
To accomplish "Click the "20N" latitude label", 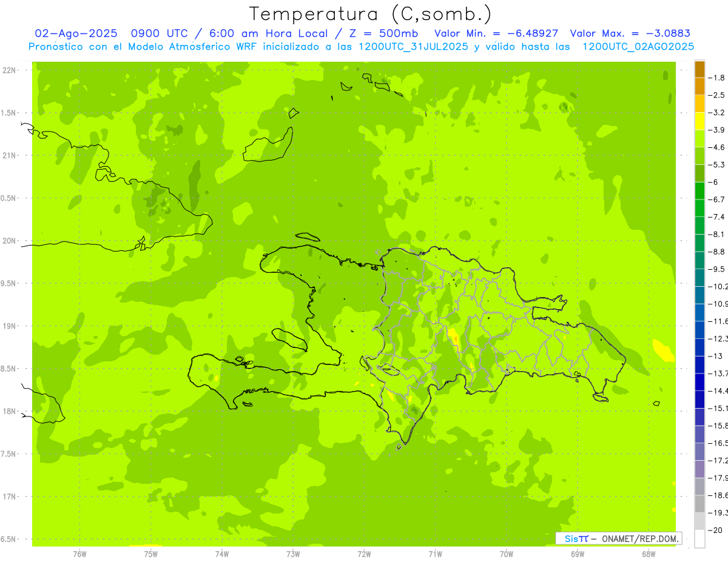I will 8,241.
